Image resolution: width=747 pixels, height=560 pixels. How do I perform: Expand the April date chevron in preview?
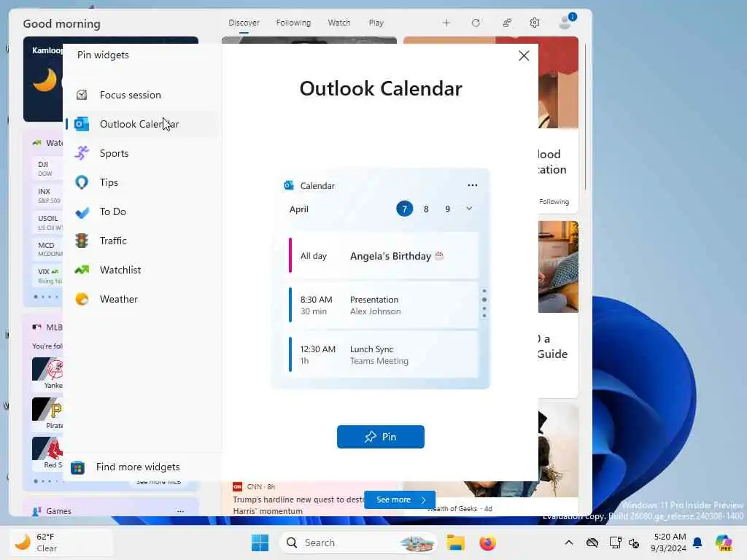(469, 209)
